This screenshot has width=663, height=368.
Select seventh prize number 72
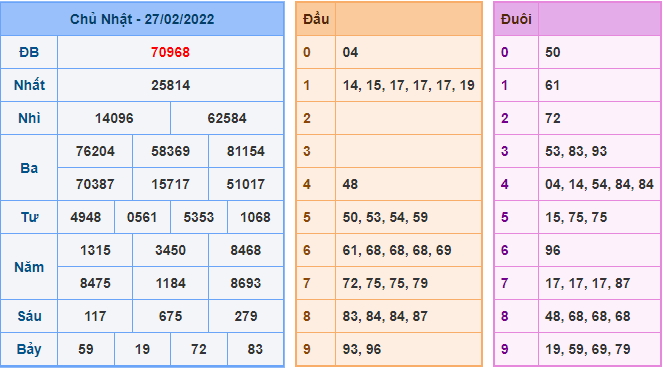click(199, 349)
